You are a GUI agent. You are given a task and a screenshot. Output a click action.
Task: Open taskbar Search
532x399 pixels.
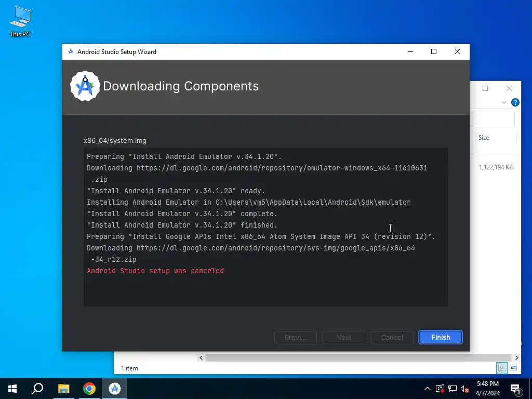pos(37,389)
